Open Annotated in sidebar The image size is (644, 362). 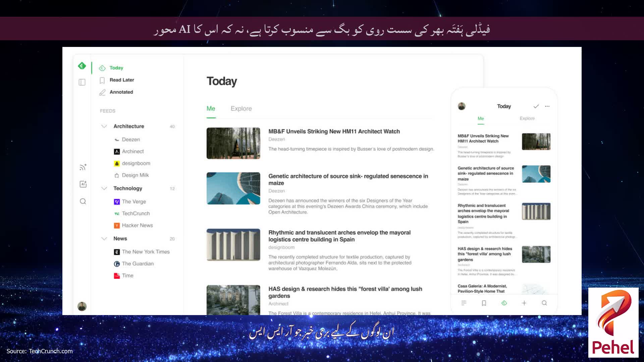click(x=121, y=92)
